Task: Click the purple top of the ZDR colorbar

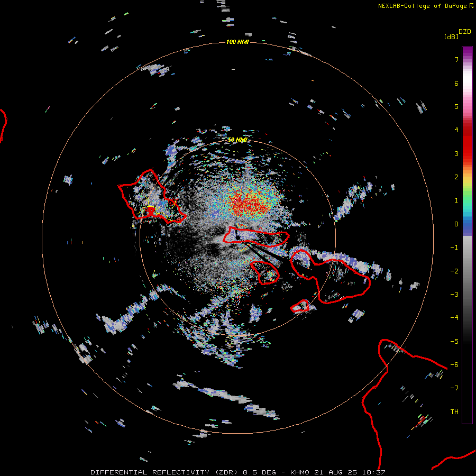Action: pos(467,52)
